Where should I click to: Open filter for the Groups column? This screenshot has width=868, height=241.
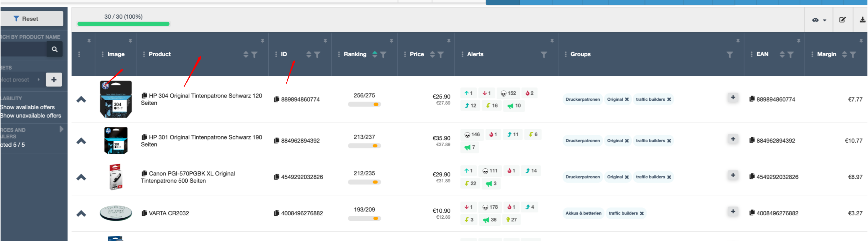pyautogui.click(x=730, y=55)
